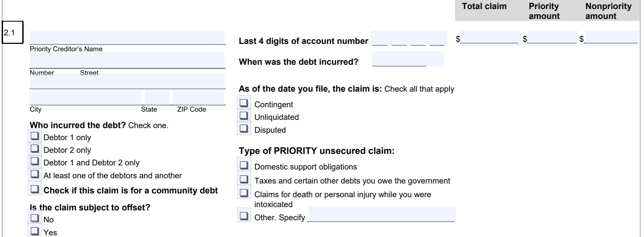Select Debtor 1 and Debtor 2 only
Image resolution: width=644 pixels, height=237 pixels.
tap(35, 161)
